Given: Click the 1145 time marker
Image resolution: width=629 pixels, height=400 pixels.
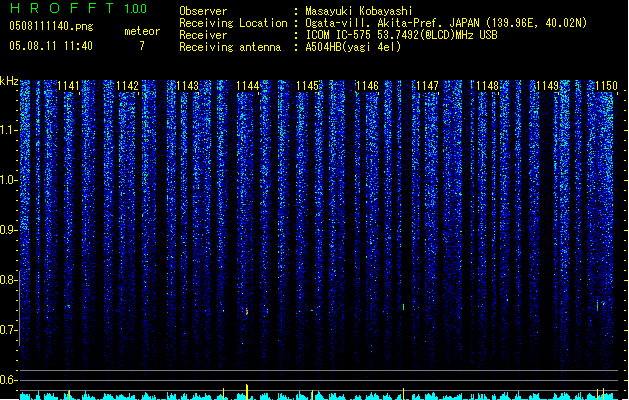Looking at the screenshot, I should [x=307, y=86].
